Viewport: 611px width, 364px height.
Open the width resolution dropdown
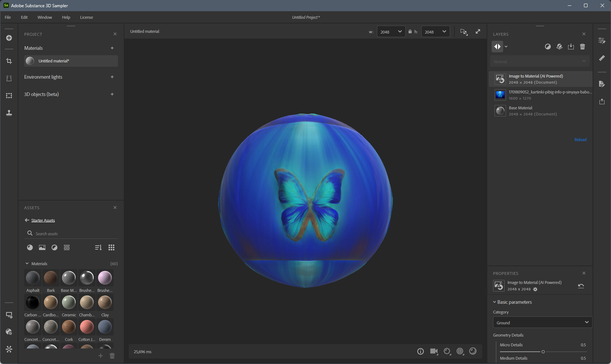click(391, 32)
